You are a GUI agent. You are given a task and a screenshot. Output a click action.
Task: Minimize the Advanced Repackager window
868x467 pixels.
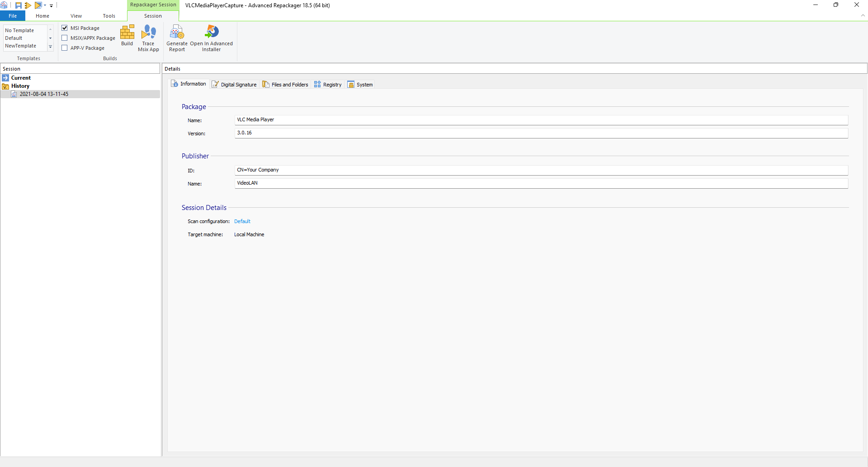coord(816,5)
